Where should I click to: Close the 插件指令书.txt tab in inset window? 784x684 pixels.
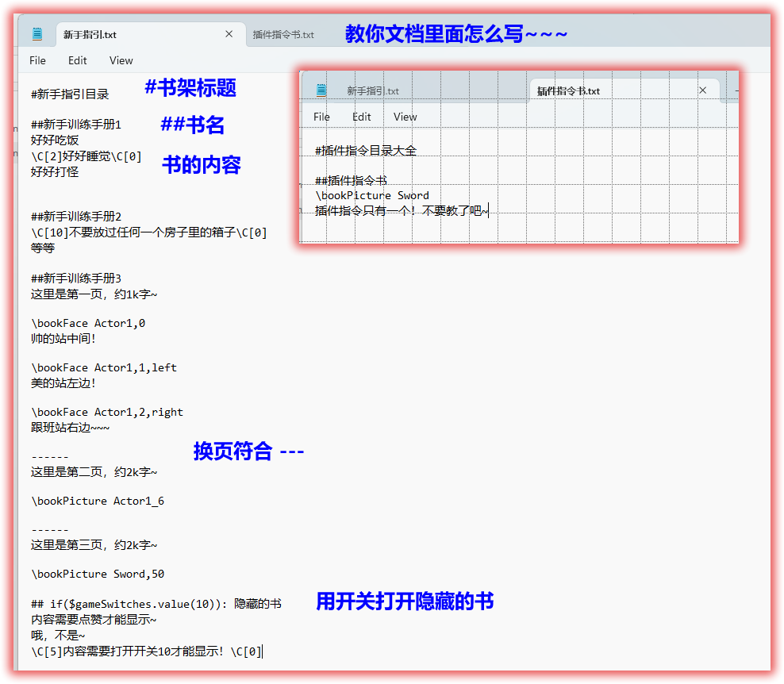tap(702, 90)
